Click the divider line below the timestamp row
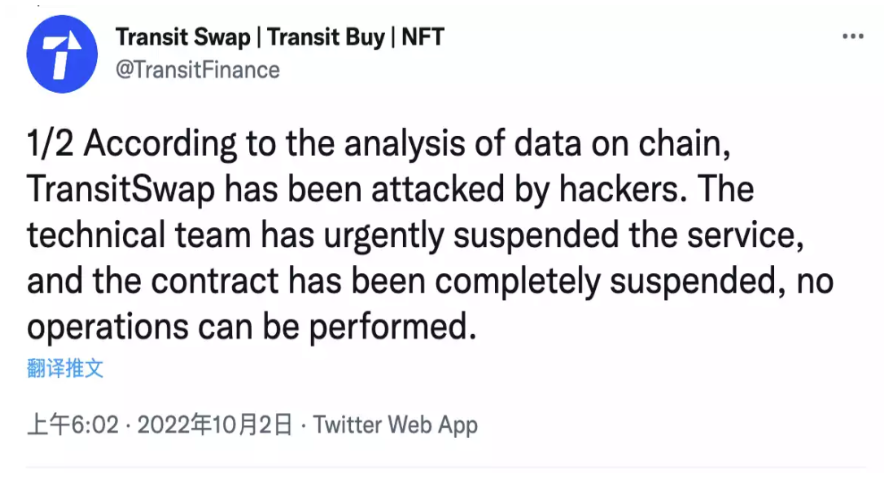 446,468
